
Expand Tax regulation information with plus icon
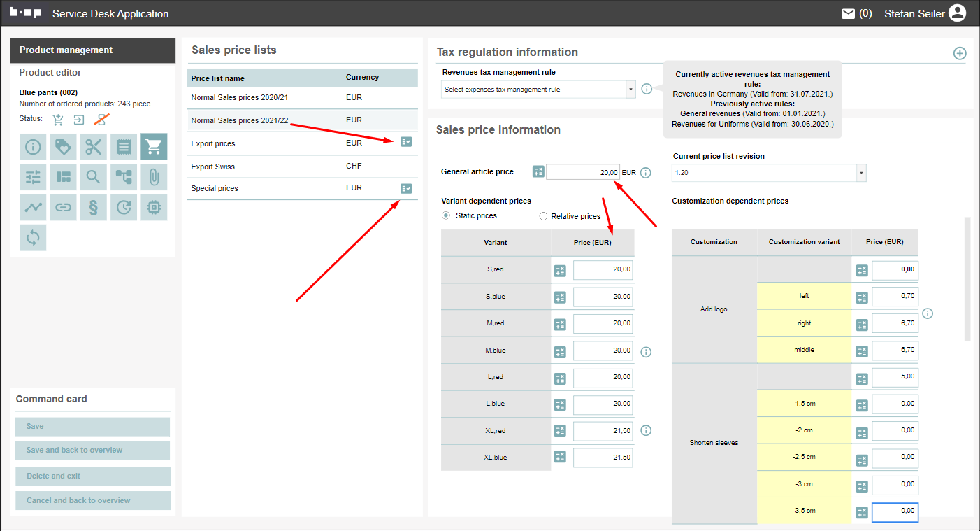(x=960, y=53)
